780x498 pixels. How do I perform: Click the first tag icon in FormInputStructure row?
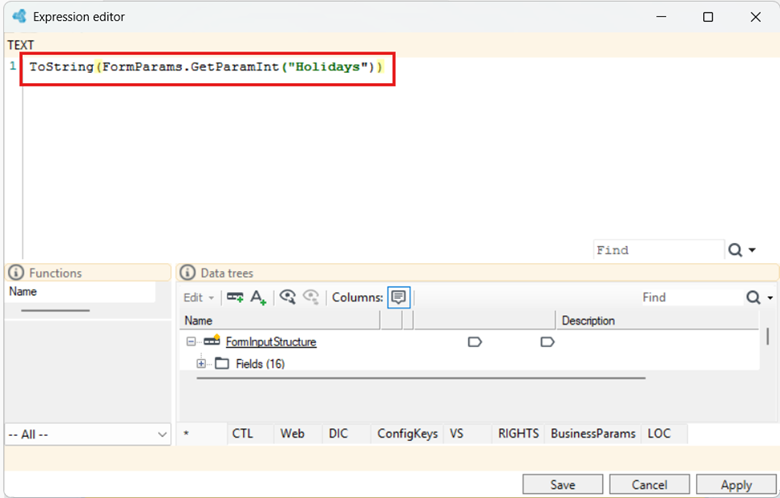[x=475, y=342]
